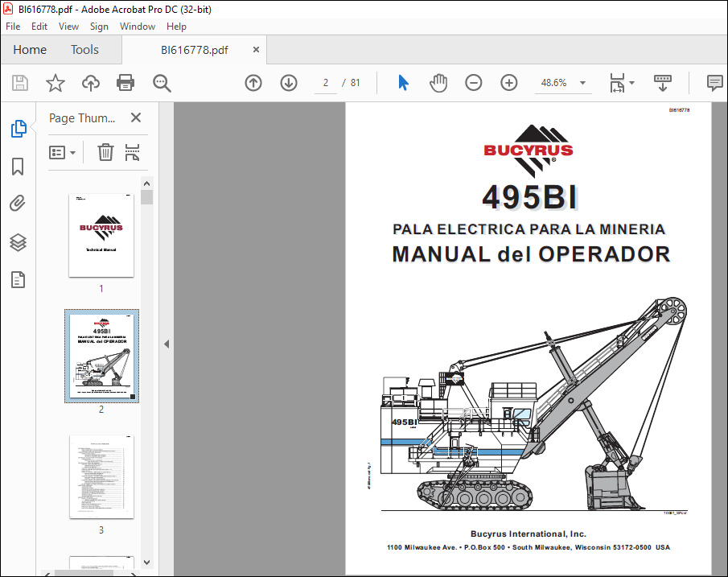Screen dimensions: 728x577
Task: Choose the Selection arrow tool
Action: click(x=404, y=83)
